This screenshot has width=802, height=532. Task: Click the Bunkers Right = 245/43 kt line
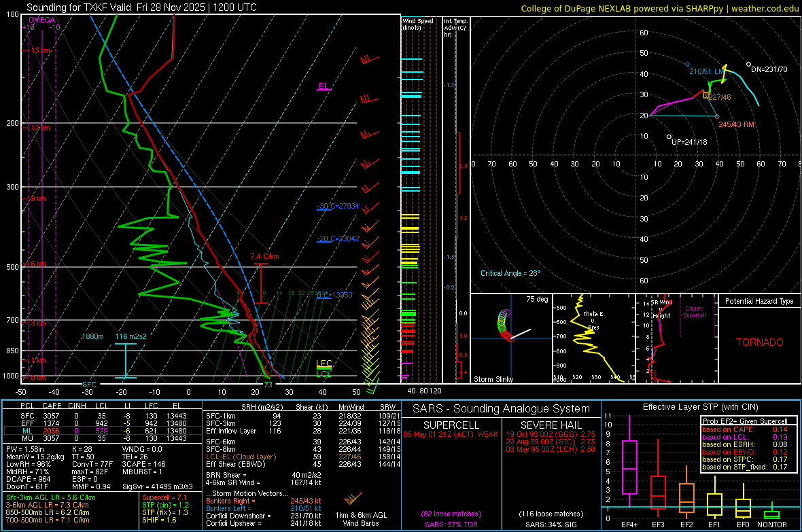264,501
